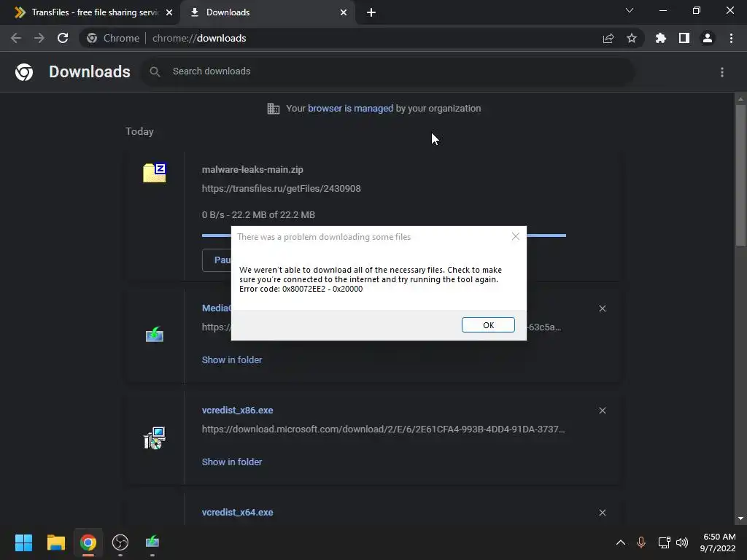
Task: Click the page vertical scrollbar
Action: pos(740,175)
